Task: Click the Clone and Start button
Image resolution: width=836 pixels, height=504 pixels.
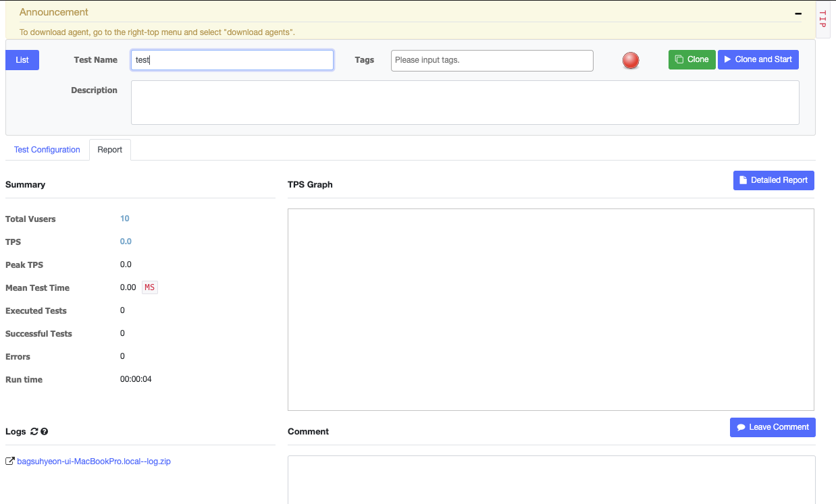Action: [x=758, y=59]
